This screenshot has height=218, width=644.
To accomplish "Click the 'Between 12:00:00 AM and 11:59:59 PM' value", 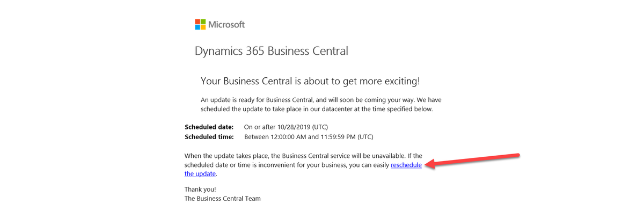I will [309, 137].
